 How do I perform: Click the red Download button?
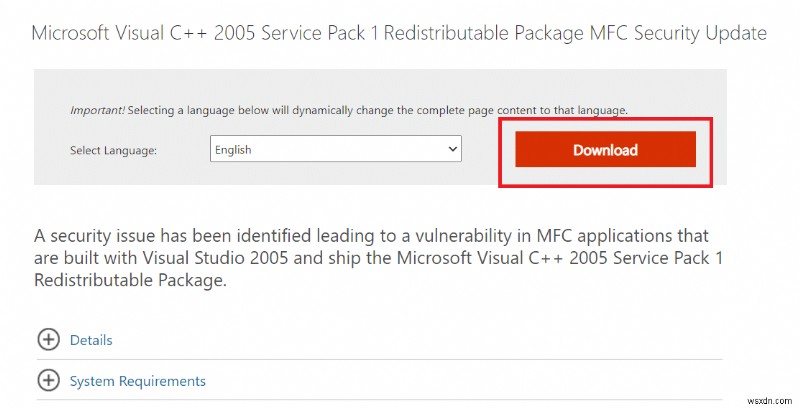(x=605, y=150)
